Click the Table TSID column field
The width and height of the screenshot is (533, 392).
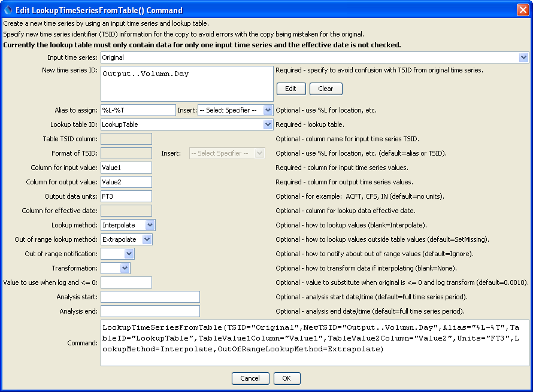[x=126, y=139]
